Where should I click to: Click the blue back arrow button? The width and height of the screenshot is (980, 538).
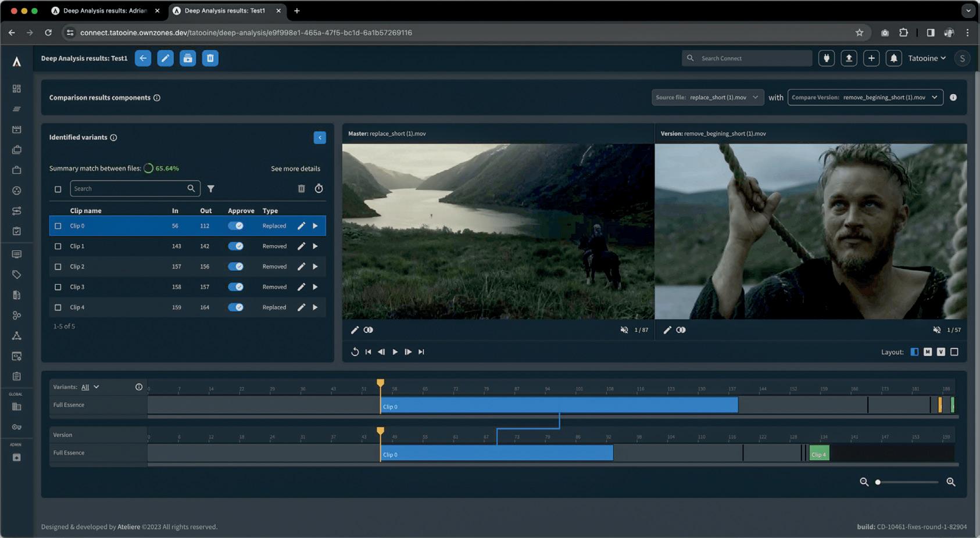[x=143, y=58]
